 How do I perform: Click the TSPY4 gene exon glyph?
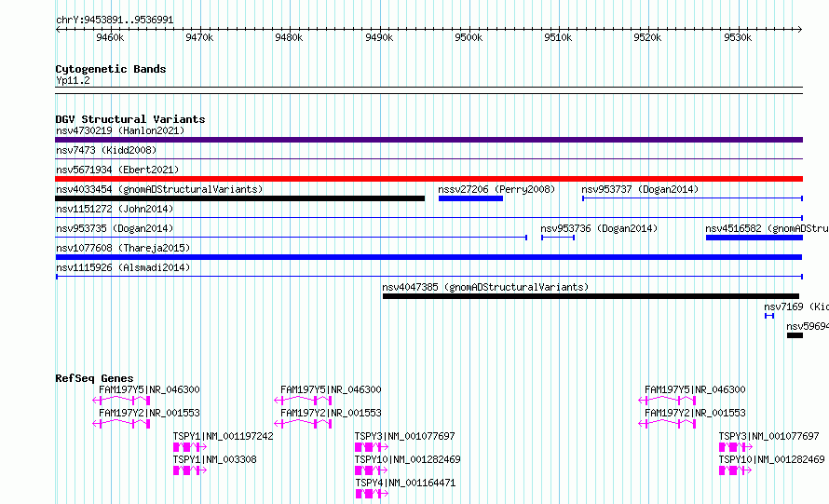click(x=372, y=494)
